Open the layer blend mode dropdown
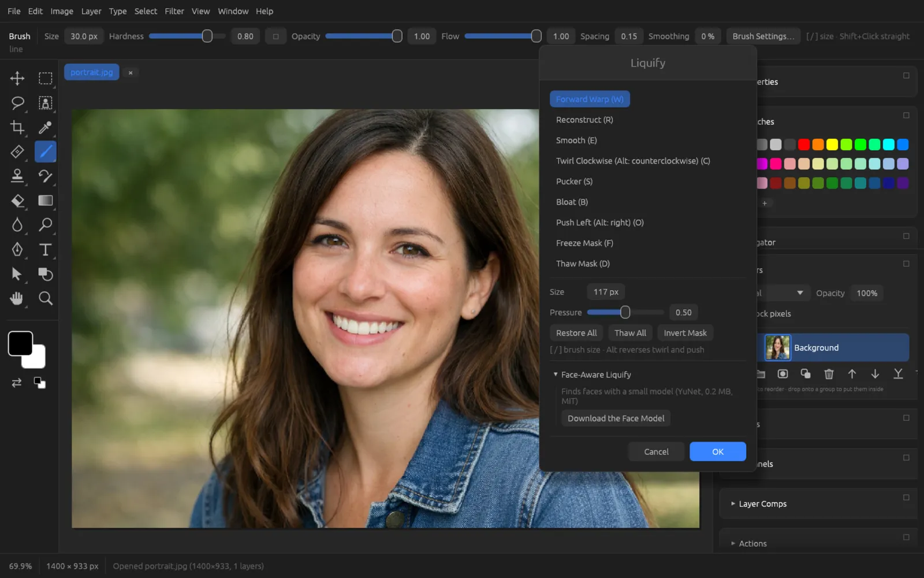This screenshot has height=578, width=924. pyautogui.click(x=783, y=293)
